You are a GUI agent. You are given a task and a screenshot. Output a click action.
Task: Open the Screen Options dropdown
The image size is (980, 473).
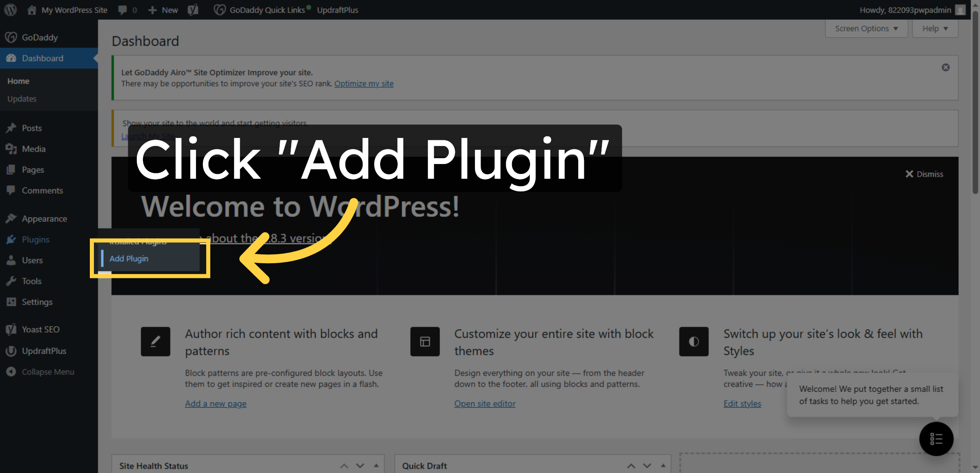(866, 28)
